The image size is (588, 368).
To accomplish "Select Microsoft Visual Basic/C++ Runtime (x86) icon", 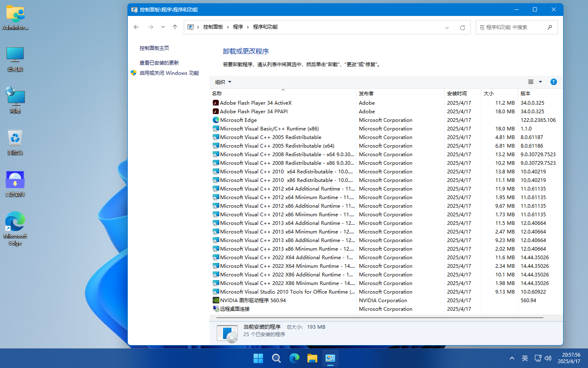I will [216, 128].
